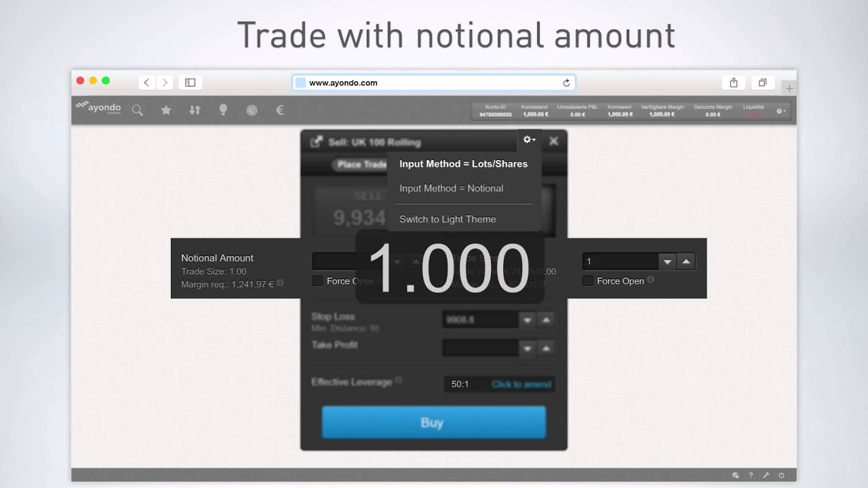Click the blue Buy button

tap(434, 423)
